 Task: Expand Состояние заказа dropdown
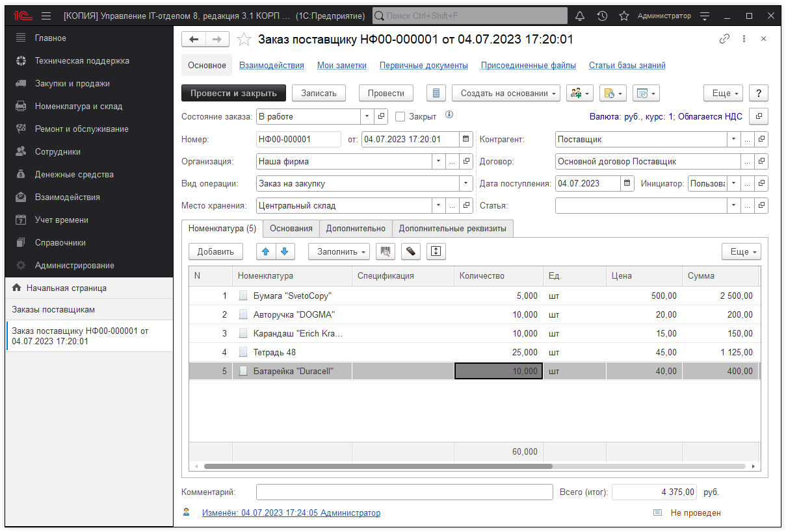click(367, 117)
